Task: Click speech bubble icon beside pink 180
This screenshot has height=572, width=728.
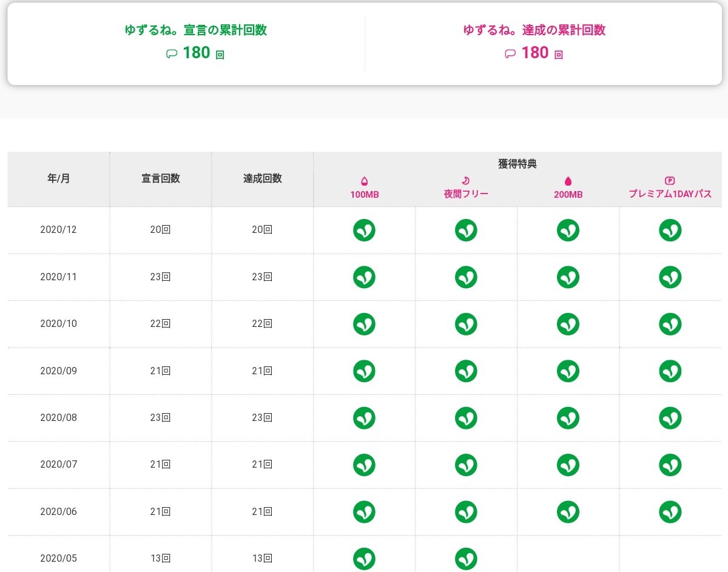Action: tap(510, 54)
